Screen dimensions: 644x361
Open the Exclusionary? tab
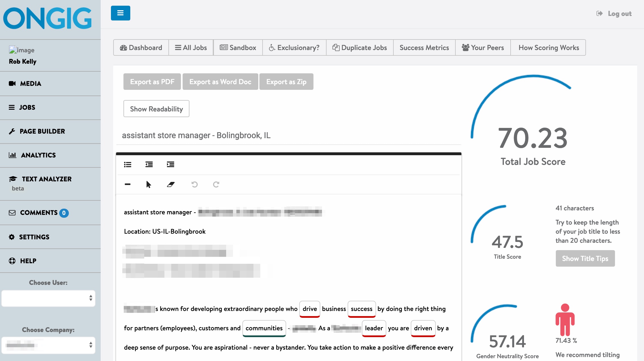coord(294,47)
